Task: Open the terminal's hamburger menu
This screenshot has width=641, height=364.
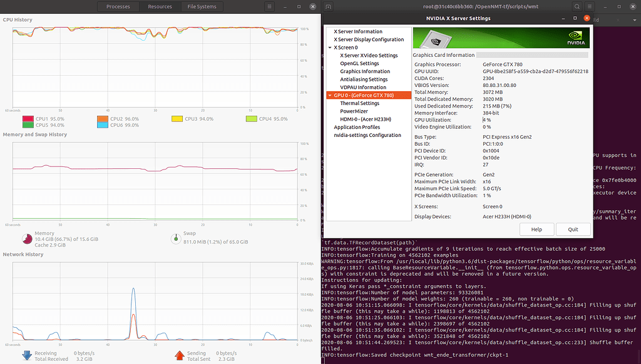Action: (590, 6)
